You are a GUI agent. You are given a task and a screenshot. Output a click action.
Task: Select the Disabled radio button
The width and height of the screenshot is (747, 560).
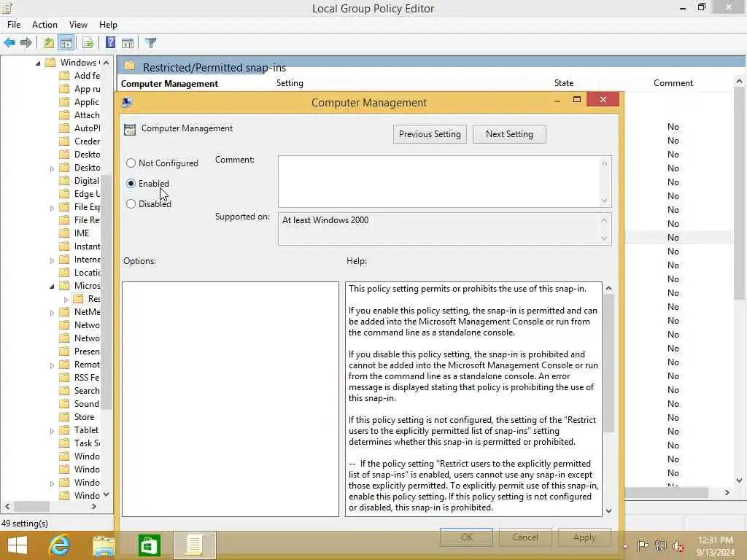(131, 204)
